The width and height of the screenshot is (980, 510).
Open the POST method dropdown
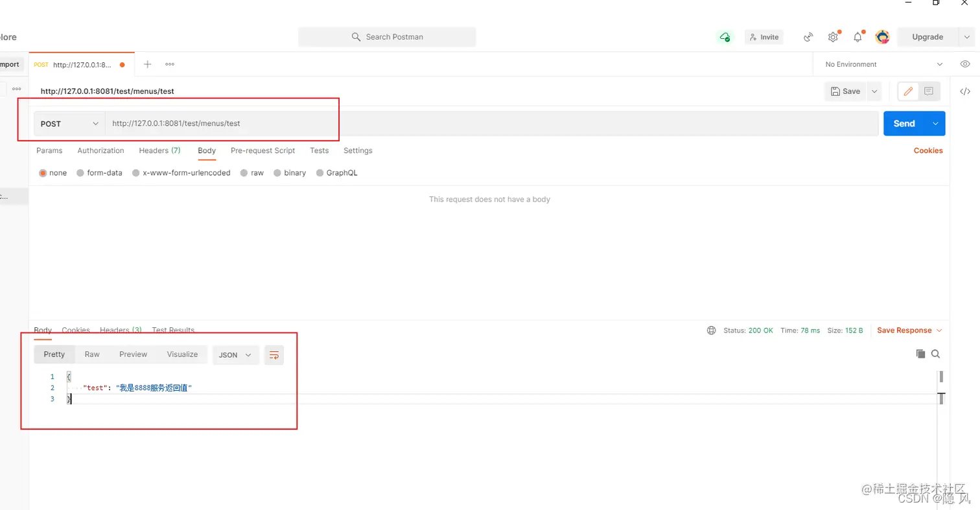click(x=69, y=123)
